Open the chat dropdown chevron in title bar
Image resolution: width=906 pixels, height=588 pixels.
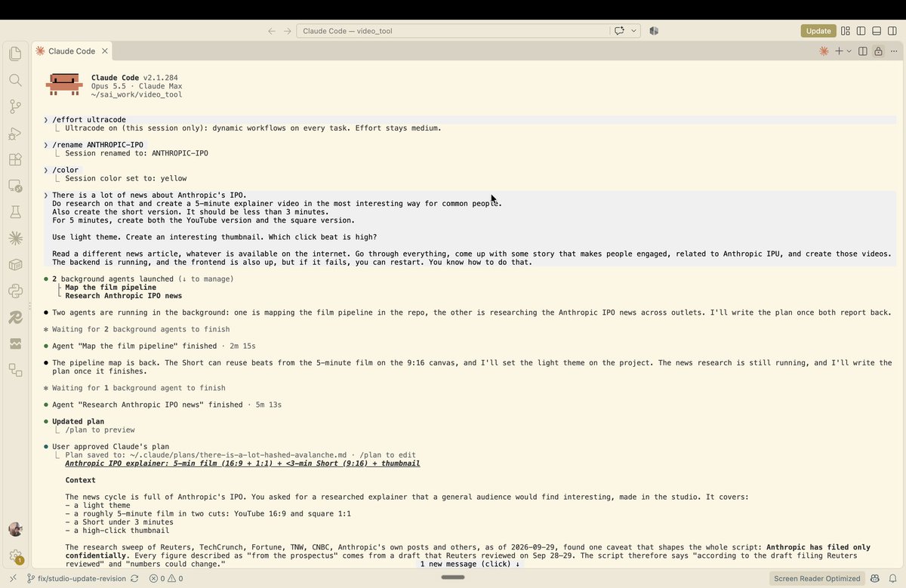pyautogui.click(x=634, y=31)
